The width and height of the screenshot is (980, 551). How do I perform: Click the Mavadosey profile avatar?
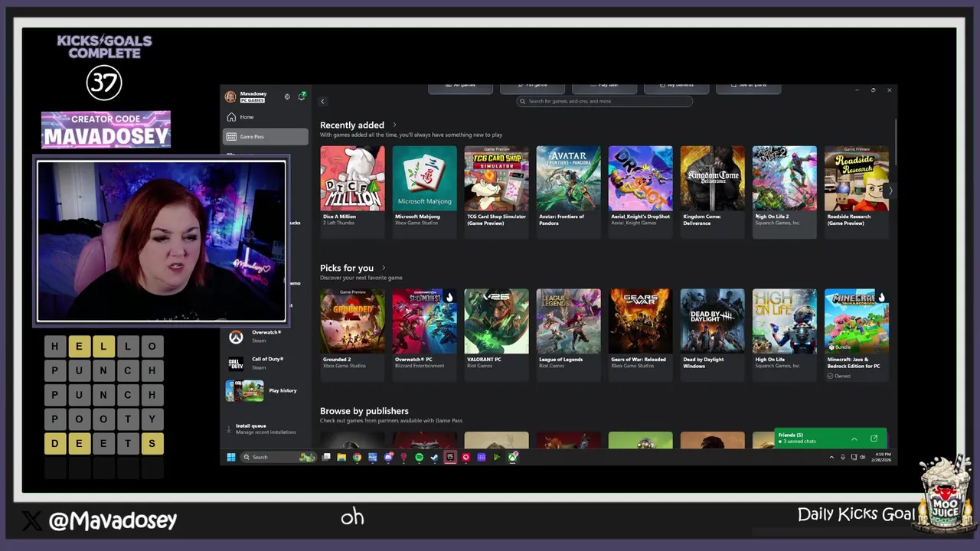coord(230,96)
